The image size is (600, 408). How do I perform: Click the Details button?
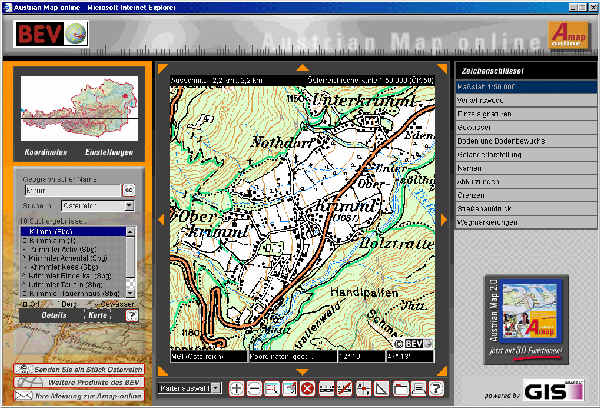click(x=54, y=315)
